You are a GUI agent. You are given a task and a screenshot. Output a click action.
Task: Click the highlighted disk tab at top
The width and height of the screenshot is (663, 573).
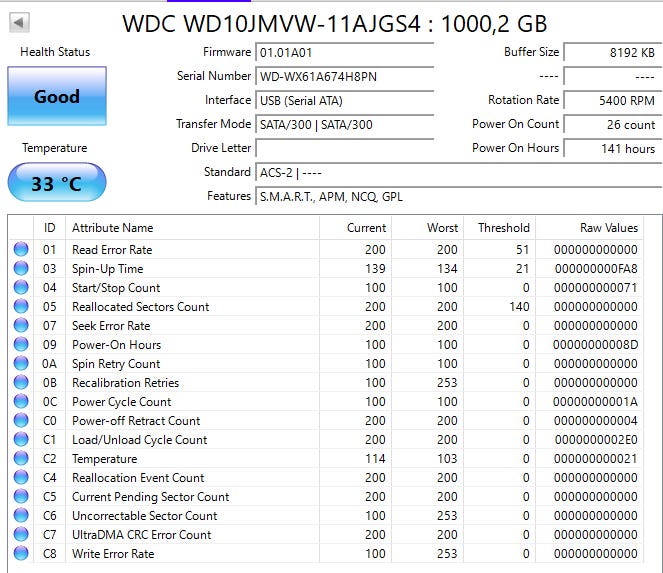click(x=209, y=1)
